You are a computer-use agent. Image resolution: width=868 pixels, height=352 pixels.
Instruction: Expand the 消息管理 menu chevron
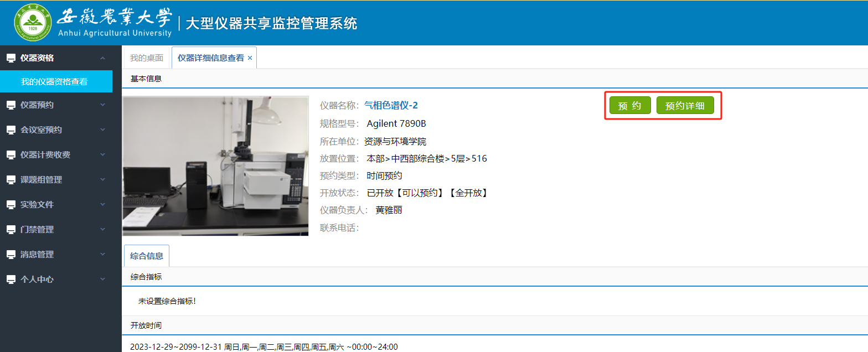click(x=102, y=255)
